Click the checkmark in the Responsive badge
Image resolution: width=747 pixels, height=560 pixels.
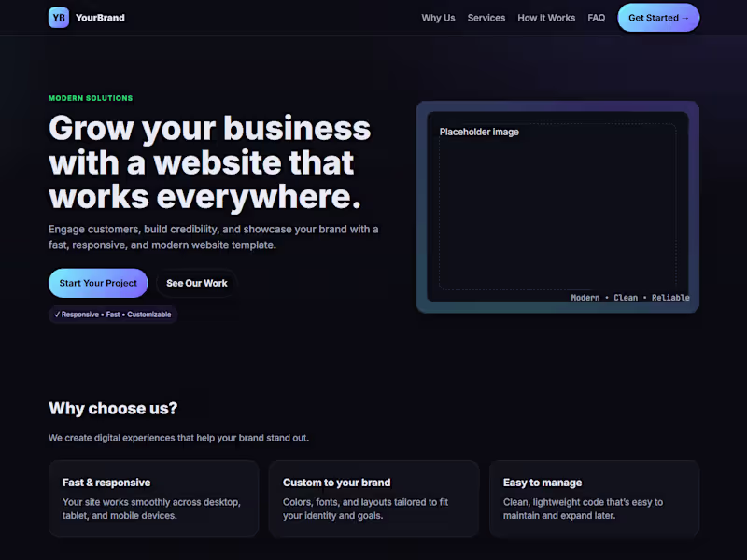click(x=58, y=315)
